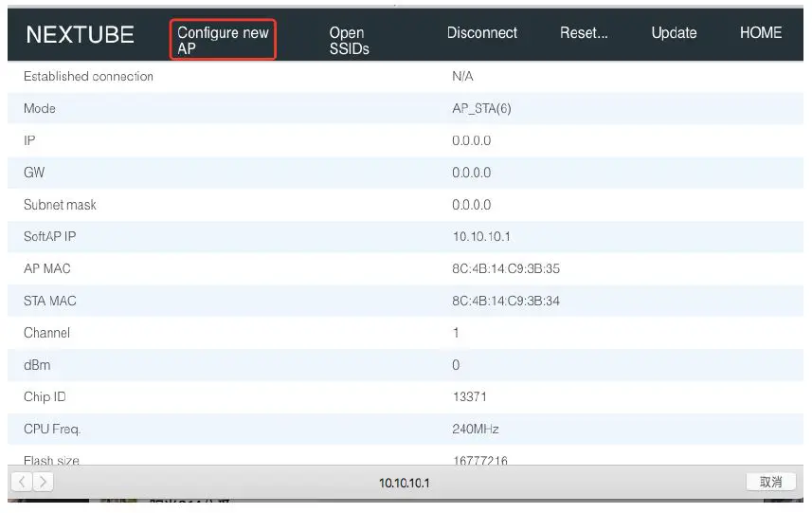
Task: Go to the Update page
Action: tap(674, 32)
